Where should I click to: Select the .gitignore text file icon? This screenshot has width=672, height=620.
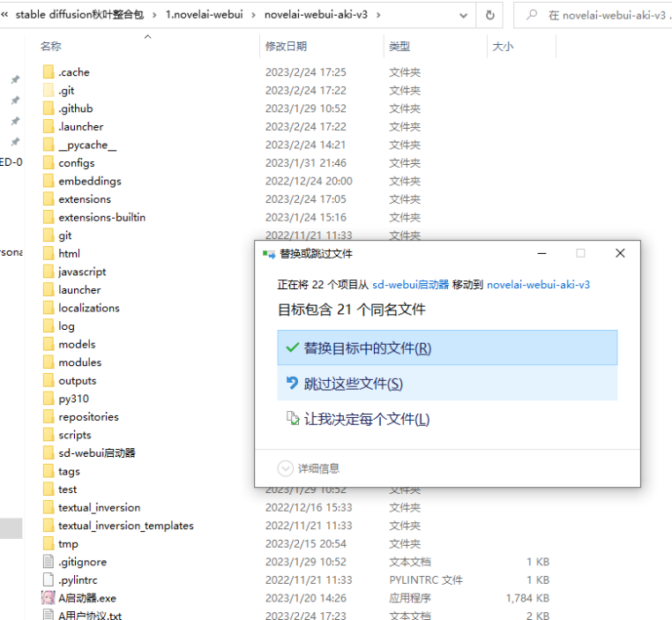49,561
